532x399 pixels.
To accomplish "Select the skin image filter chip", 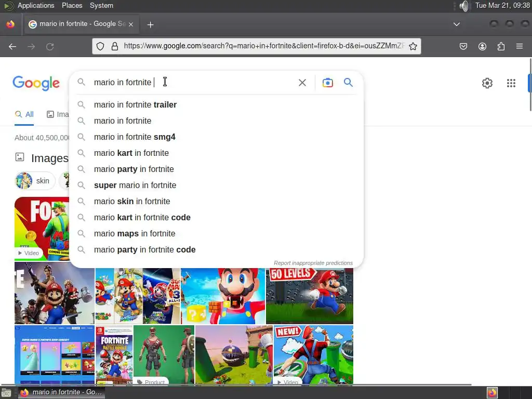I will tap(35, 181).
